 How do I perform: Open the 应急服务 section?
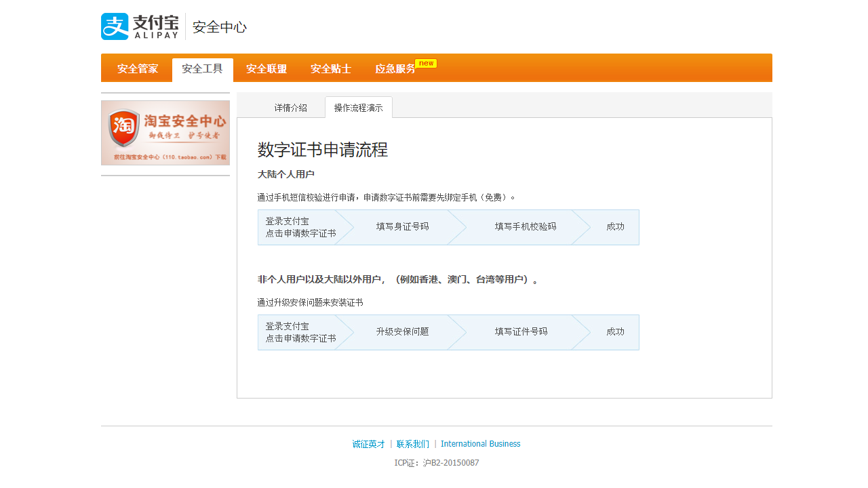(x=395, y=68)
